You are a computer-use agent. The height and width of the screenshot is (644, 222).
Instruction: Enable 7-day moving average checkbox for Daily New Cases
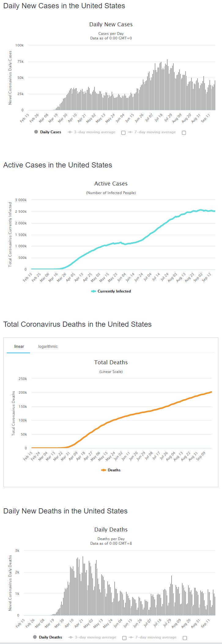(184, 133)
